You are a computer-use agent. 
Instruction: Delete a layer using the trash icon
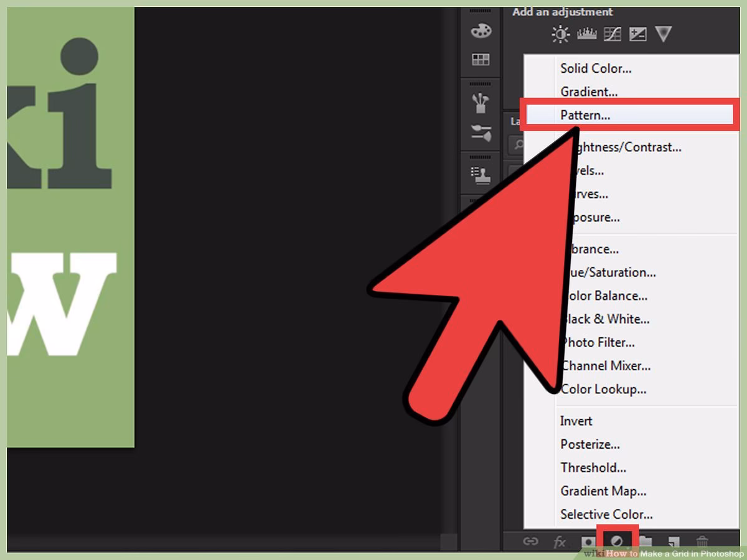pyautogui.click(x=703, y=541)
